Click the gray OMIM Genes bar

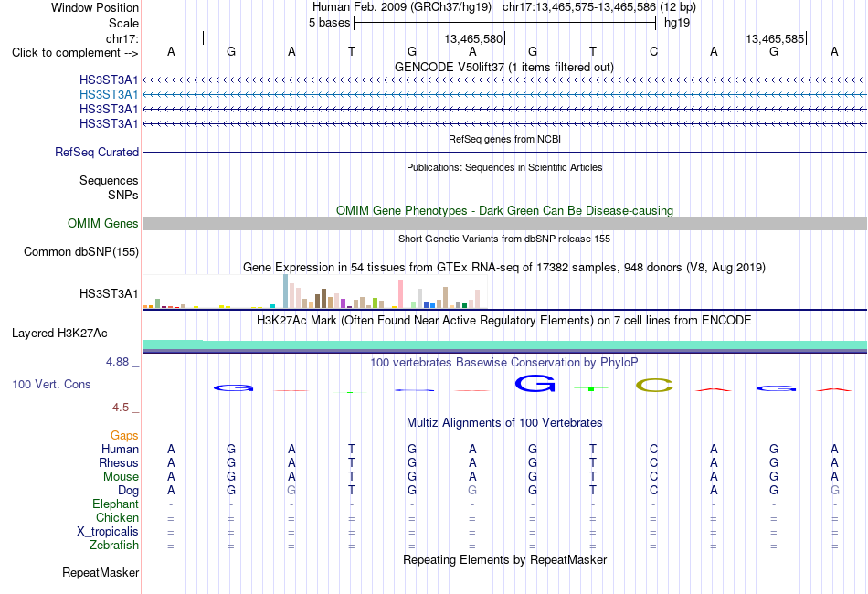(x=504, y=223)
